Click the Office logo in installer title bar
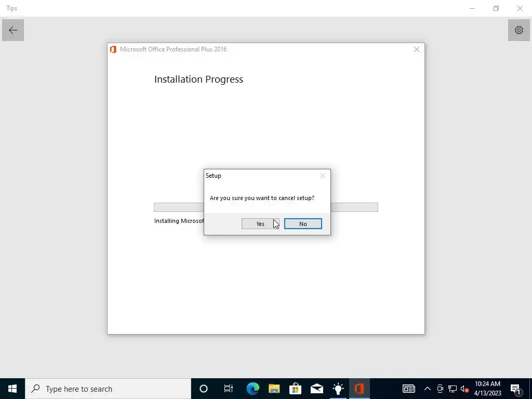The image size is (532, 399). click(113, 49)
